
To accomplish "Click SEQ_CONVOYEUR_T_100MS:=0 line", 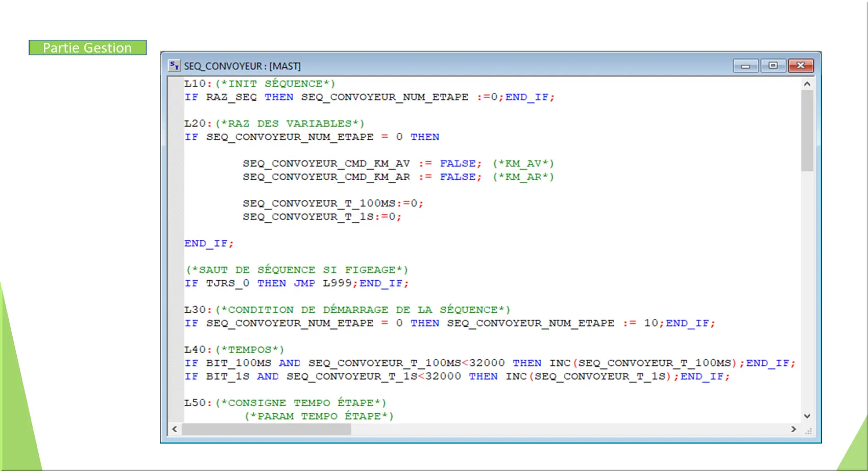I will click(x=333, y=203).
